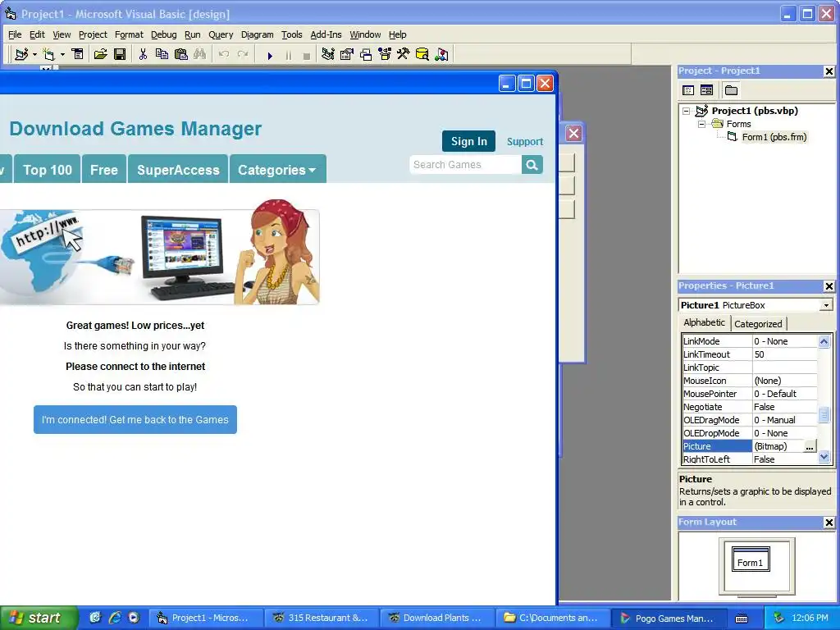Viewport: 840px width, 630px height.
Task: Click the Search Games input field
Action: (466, 164)
